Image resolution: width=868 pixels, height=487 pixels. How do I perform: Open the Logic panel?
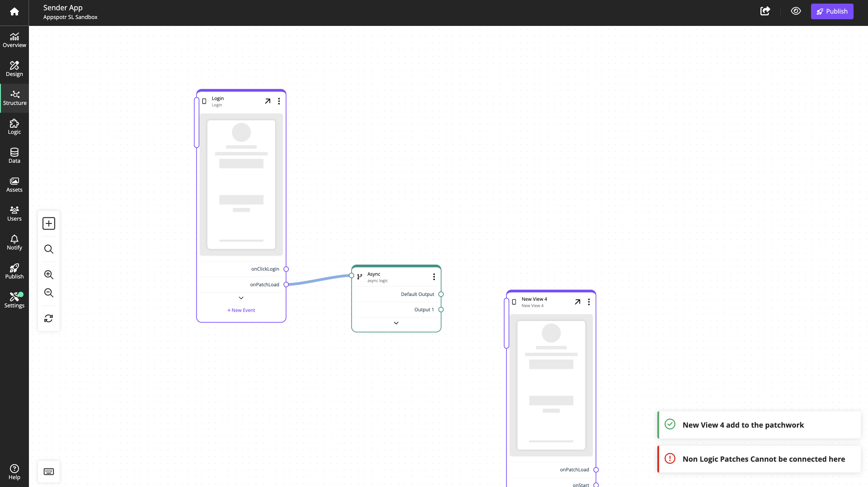tap(14, 126)
